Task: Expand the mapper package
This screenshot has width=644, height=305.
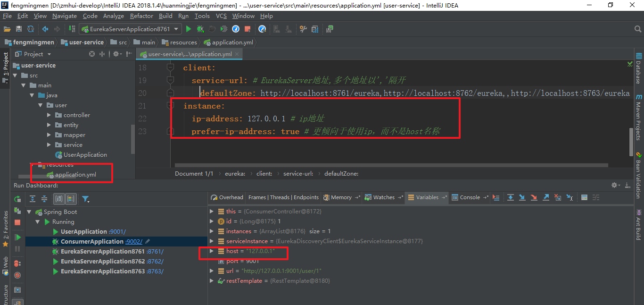Action: pos(49,135)
